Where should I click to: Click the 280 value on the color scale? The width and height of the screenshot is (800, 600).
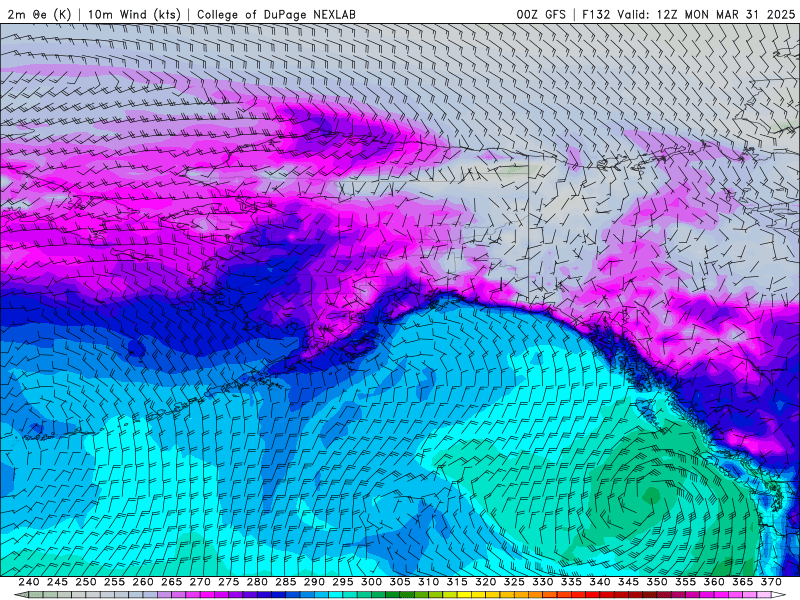[x=257, y=582]
